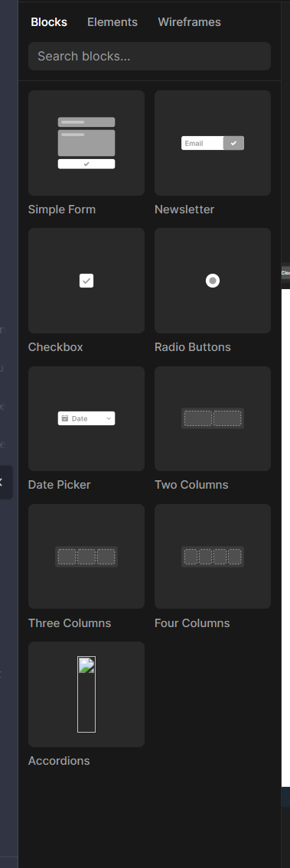Switch to the Blocks tab
The width and height of the screenshot is (290, 868).
(x=49, y=22)
